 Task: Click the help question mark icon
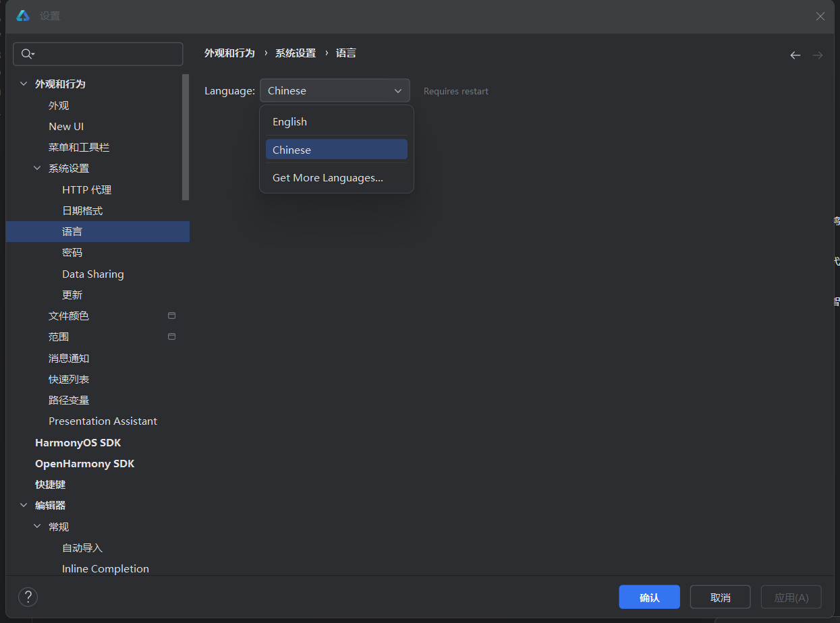click(28, 597)
